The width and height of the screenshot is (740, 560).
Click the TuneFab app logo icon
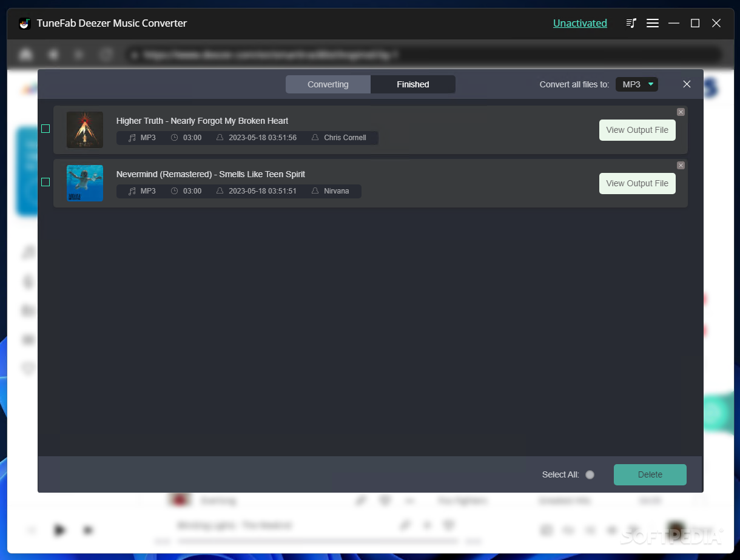click(25, 23)
